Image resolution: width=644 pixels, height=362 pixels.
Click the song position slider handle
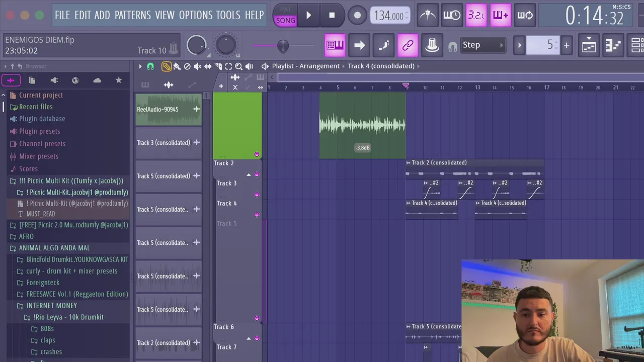pyautogui.click(x=283, y=46)
